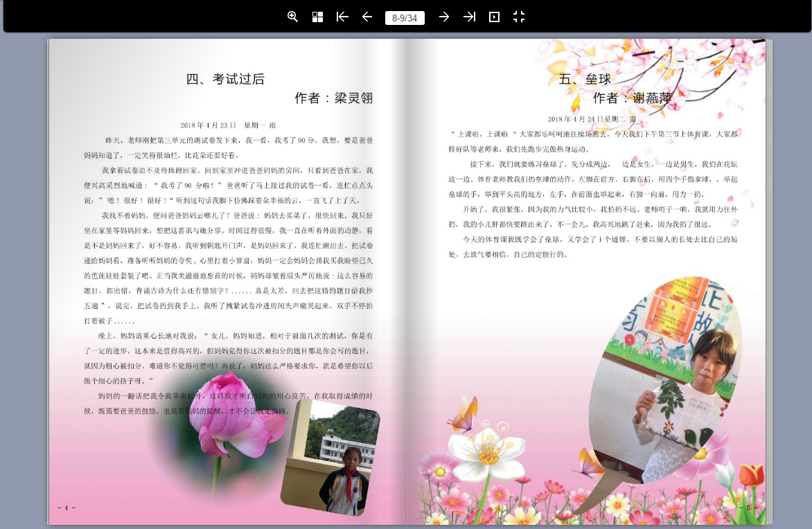Click the oval photo of girl holding leaf art
Screen dimensions: 812x529
(x=668, y=380)
